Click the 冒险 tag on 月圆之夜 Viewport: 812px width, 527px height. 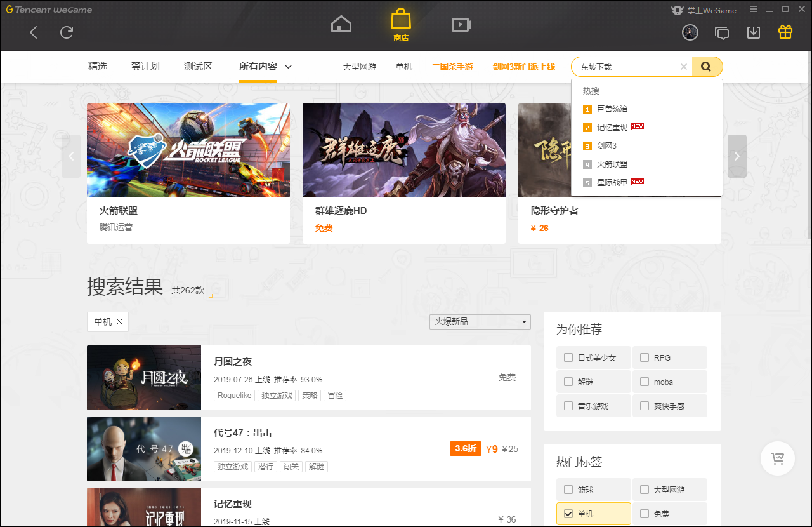(335, 396)
